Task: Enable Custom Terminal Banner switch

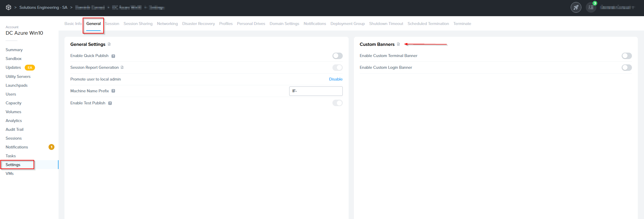Action: click(x=626, y=56)
